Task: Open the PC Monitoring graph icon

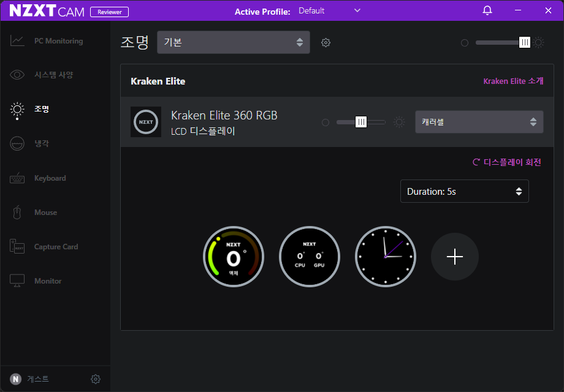Action: 17,40
